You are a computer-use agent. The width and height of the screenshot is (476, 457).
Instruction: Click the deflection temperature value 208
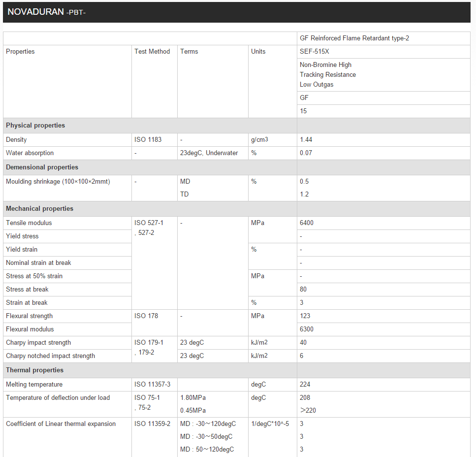click(305, 398)
